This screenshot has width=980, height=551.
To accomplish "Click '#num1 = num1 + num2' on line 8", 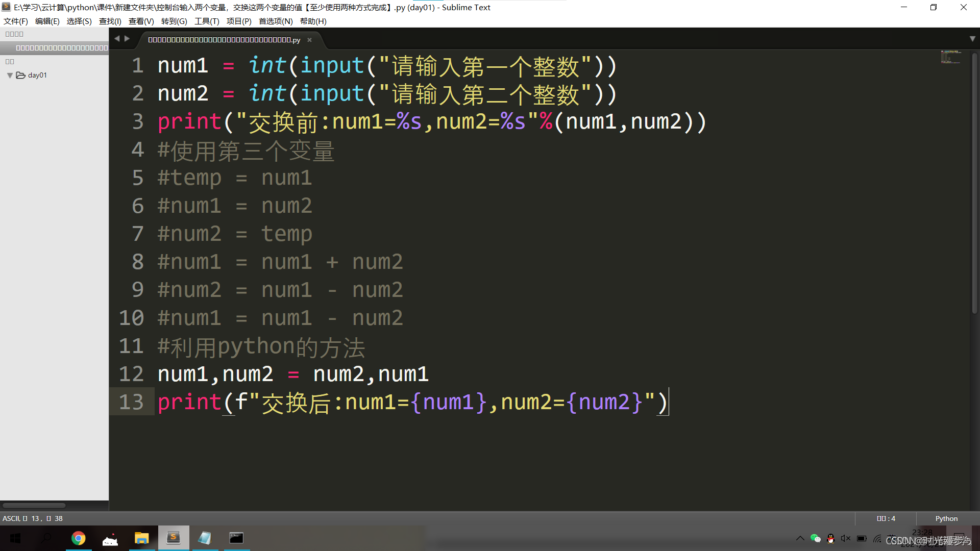I will click(x=280, y=262).
